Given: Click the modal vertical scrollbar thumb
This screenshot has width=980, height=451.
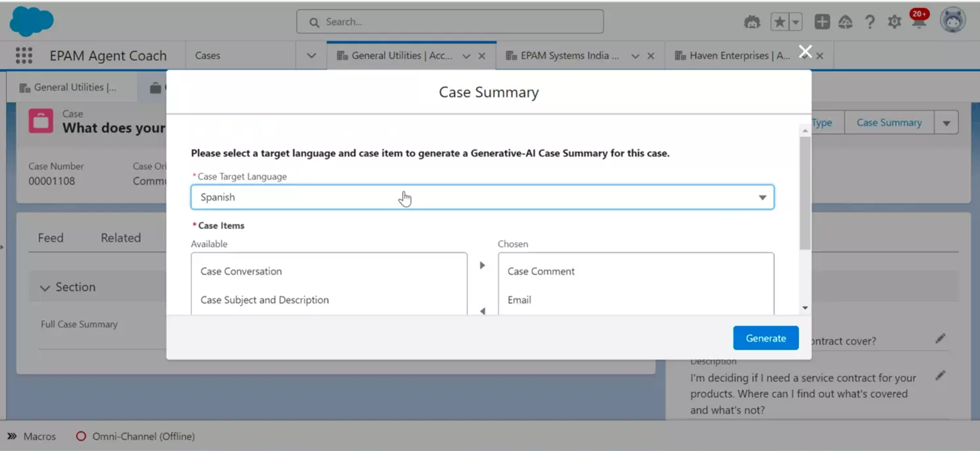Looking at the screenshot, I should point(805,193).
